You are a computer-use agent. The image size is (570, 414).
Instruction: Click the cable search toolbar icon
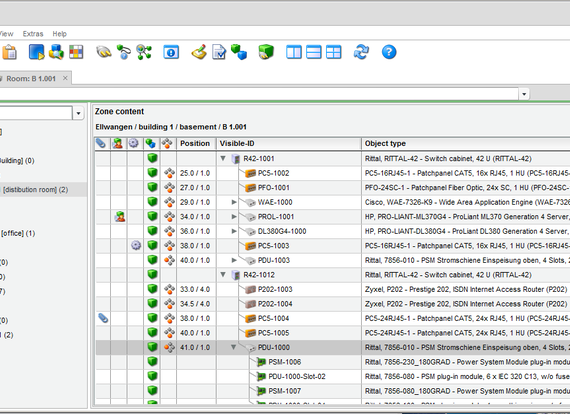(104, 52)
